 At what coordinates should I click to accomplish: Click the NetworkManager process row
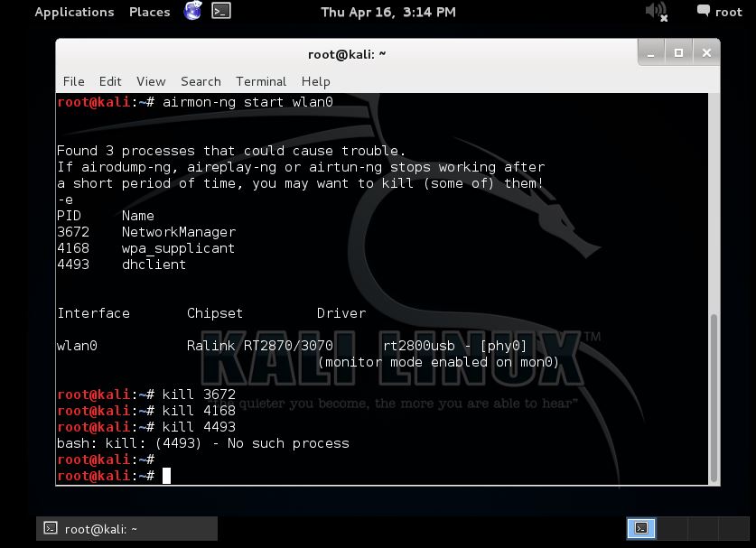point(146,232)
